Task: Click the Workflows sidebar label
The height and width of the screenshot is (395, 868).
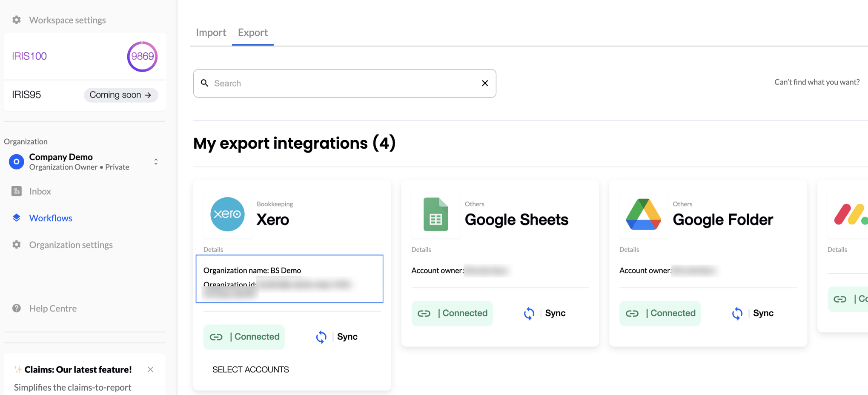Action: click(51, 218)
